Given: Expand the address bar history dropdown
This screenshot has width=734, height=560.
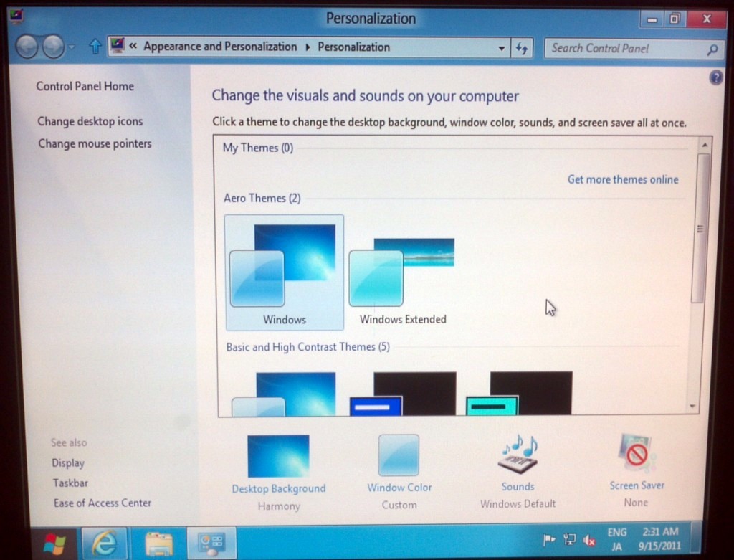Looking at the screenshot, I should pyautogui.click(x=502, y=48).
